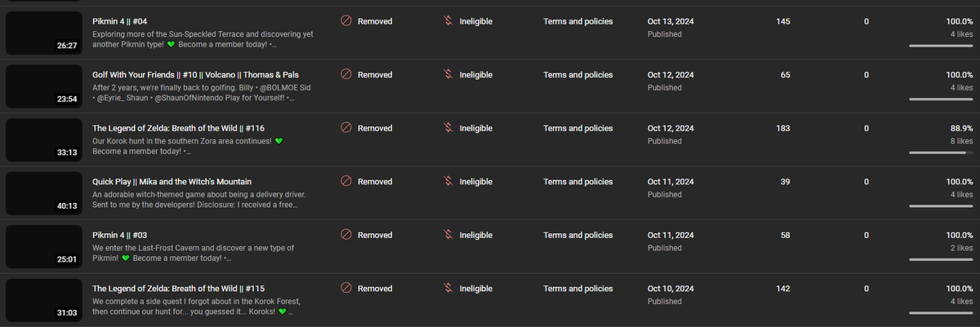Click the Removed icon for Pikmin 4 #03

(x=346, y=235)
